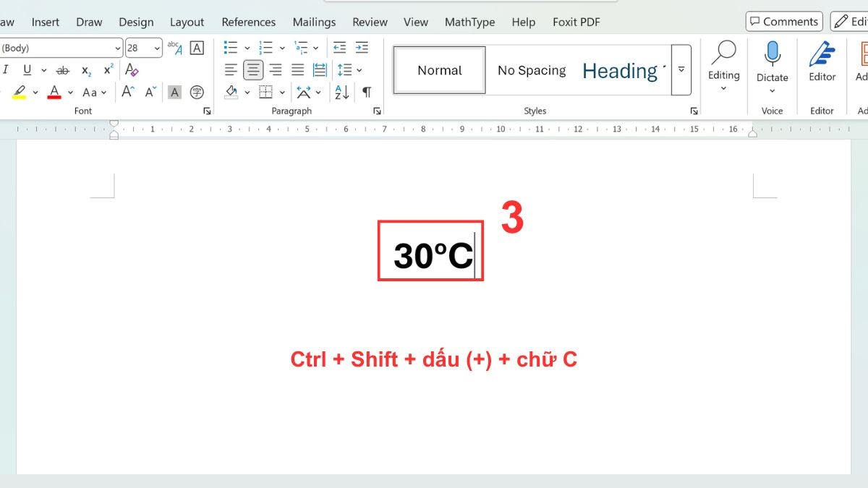Go to the Mailings tab
Viewport: 868px width, 488px height.
(x=314, y=22)
